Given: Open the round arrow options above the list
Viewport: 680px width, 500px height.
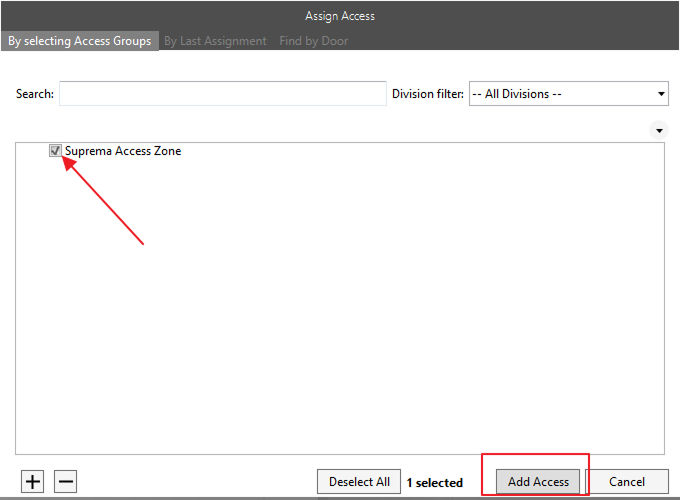Looking at the screenshot, I should (x=658, y=130).
